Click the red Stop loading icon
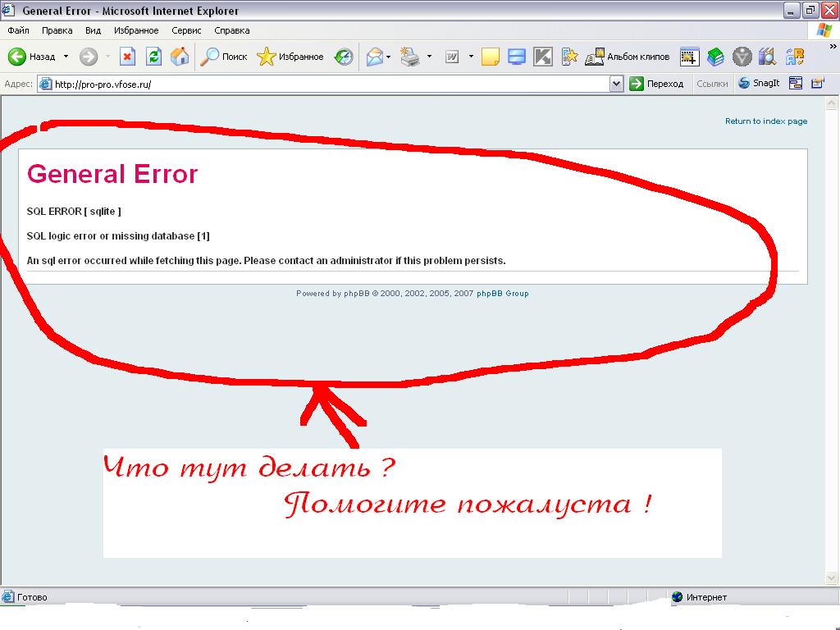The height and width of the screenshot is (630, 840). pos(127,57)
